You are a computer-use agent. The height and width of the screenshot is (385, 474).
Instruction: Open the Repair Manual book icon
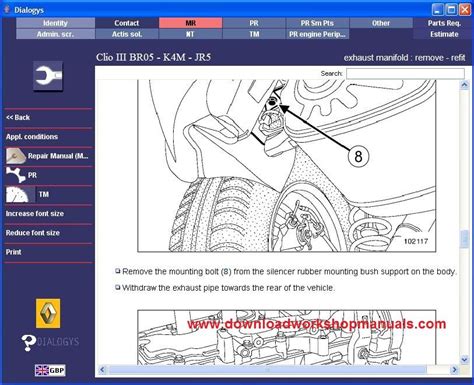point(16,156)
